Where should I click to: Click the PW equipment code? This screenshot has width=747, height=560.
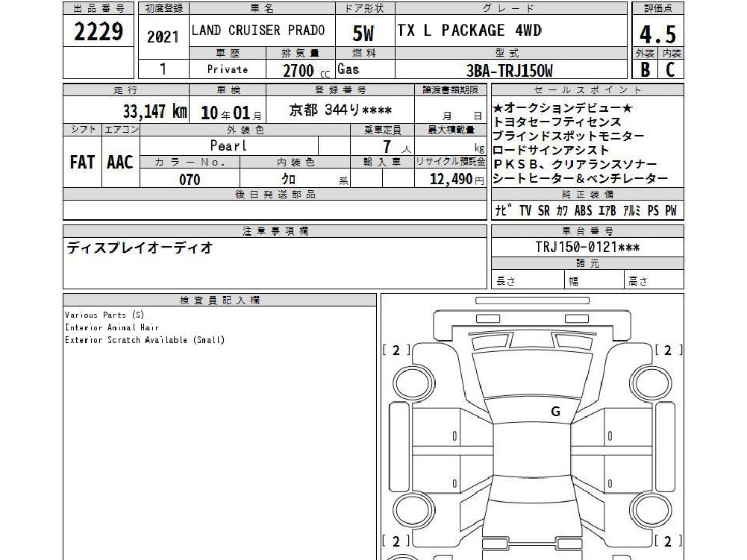(671, 210)
